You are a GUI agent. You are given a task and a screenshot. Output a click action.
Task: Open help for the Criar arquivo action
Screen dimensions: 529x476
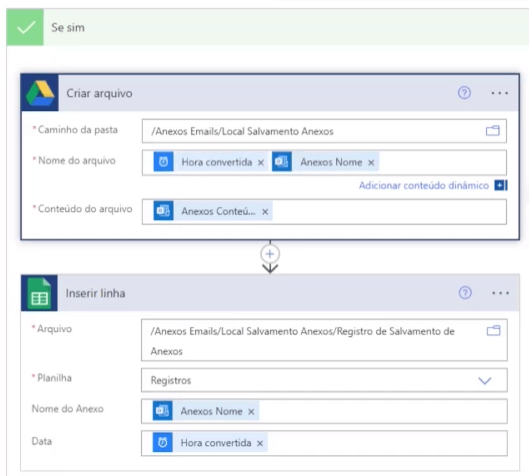(x=464, y=92)
